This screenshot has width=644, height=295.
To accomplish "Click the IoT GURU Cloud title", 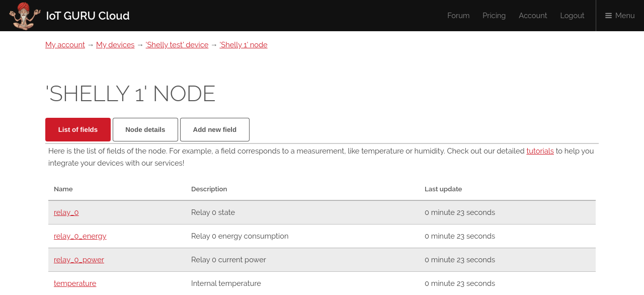I will tap(88, 16).
